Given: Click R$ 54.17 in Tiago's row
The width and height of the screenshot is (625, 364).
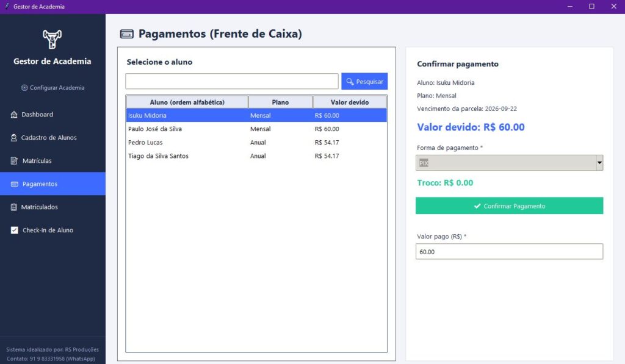Looking at the screenshot, I should pos(327,156).
